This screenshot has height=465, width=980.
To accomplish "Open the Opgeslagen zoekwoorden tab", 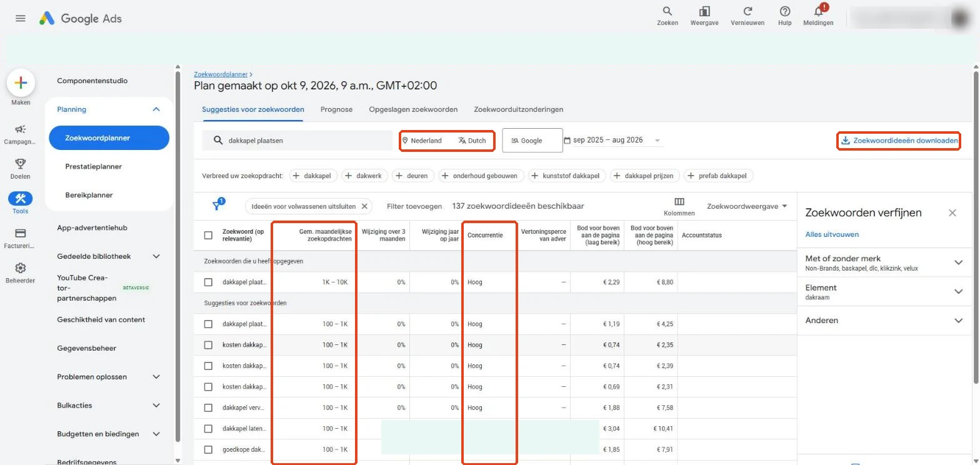I will [413, 109].
